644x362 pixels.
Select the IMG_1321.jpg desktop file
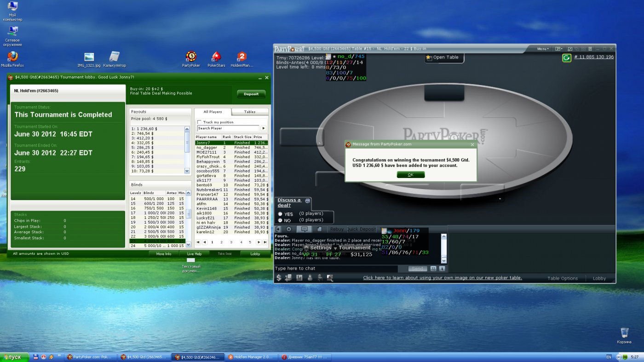(89, 60)
